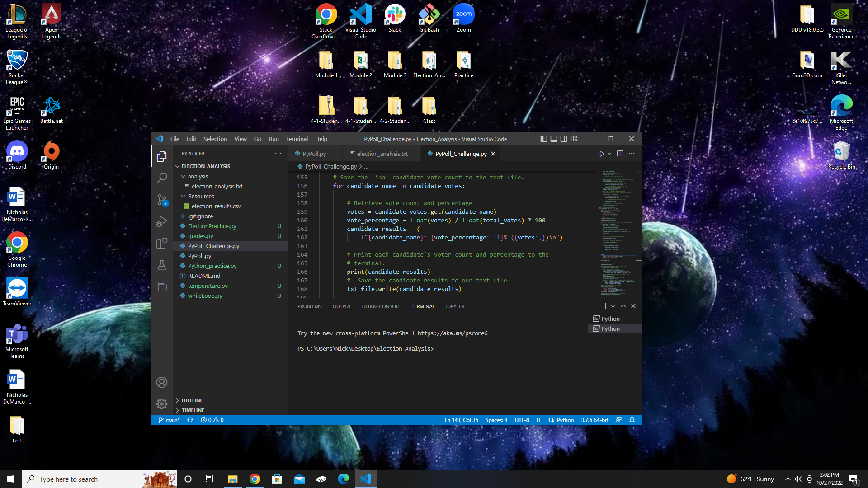The image size is (868, 488).
Task: Open the Source Control view
Action: click(162, 200)
